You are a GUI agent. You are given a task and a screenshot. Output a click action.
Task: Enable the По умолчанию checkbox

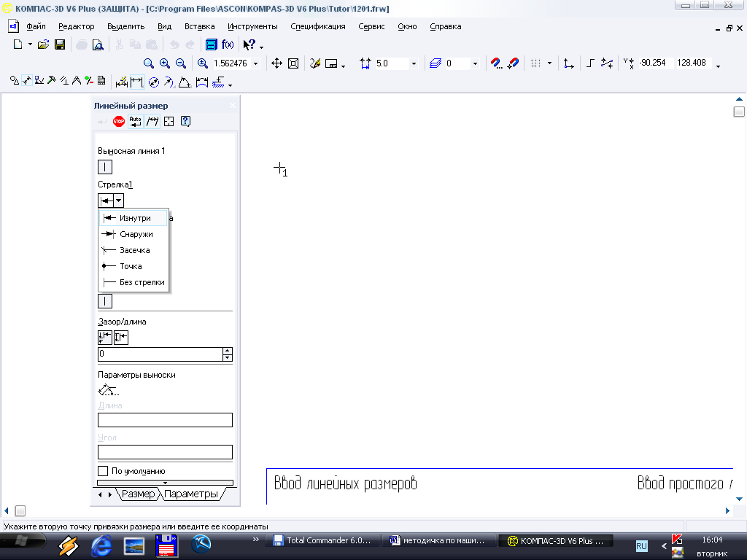103,471
